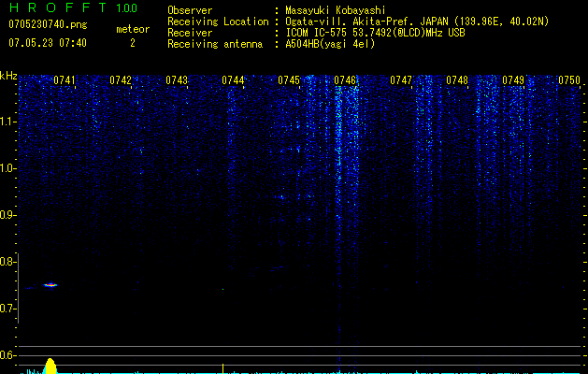
Task: Click the 0749 time marker
Action: [x=513, y=80]
